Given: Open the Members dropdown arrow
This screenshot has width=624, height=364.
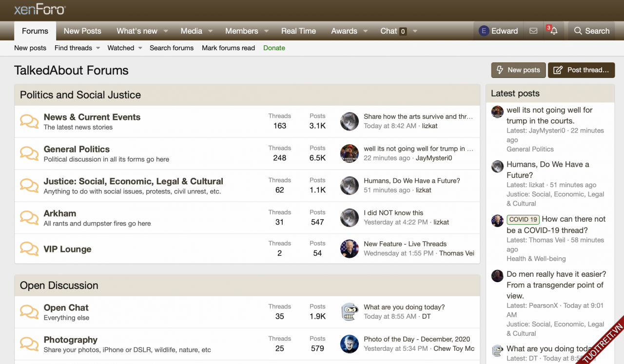Looking at the screenshot, I should pyautogui.click(x=267, y=31).
